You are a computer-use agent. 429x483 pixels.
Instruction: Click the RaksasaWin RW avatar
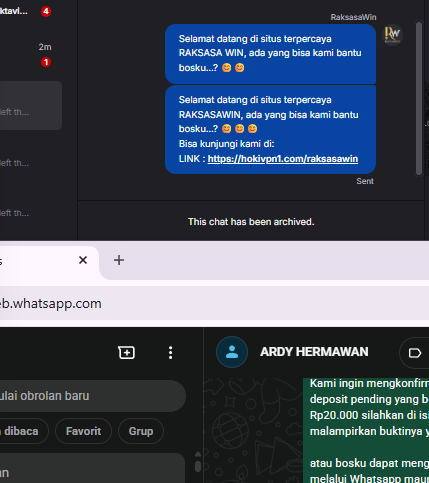(392, 35)
